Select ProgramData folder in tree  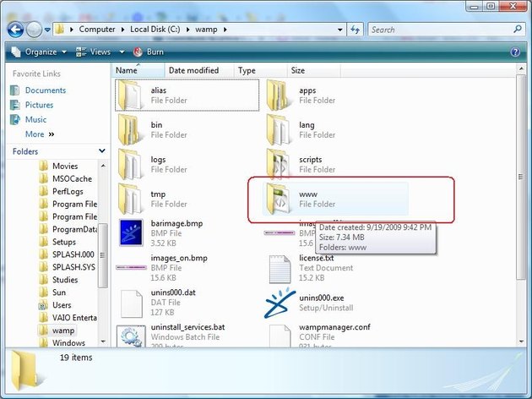[x=74, y=230]
